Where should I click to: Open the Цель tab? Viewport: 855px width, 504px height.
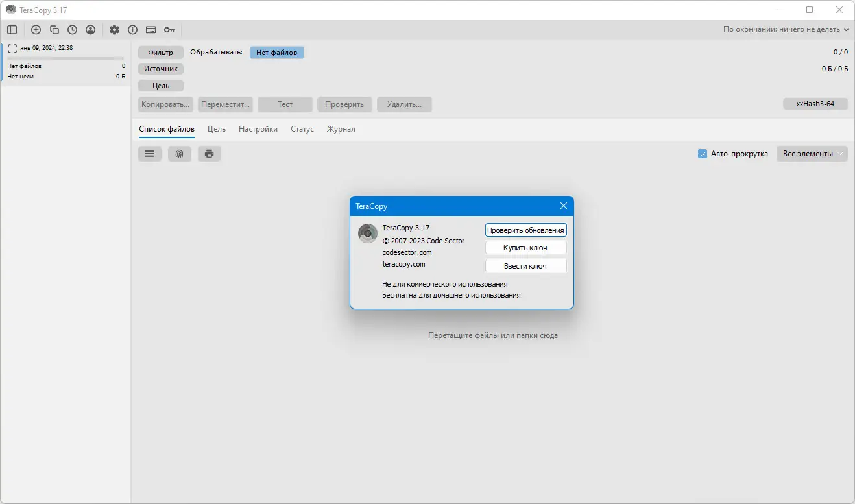pyautogui.click(x=217, y=129)
